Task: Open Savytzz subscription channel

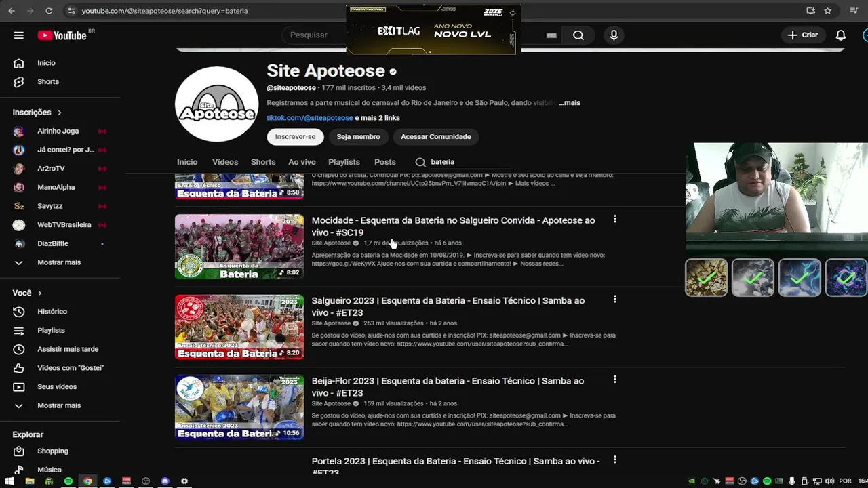Action: tap(50, 206)
